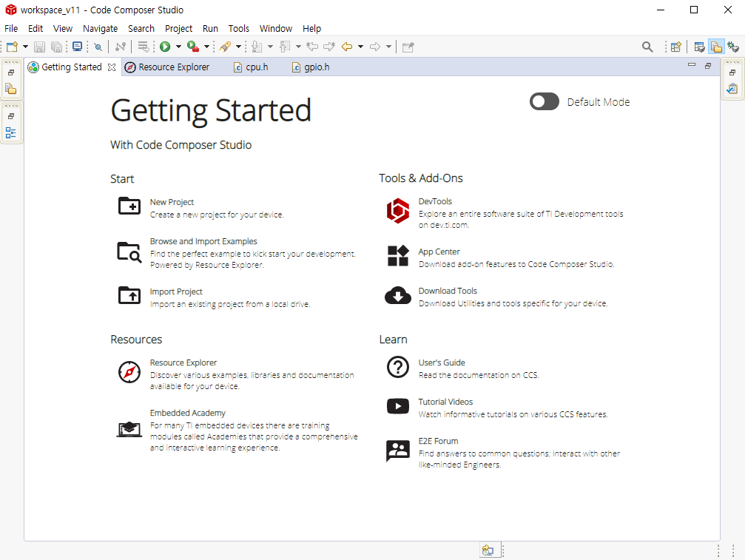The width and height of the screenshot is (745, 560).
Task: Click the New wizard toolbar icon
Action: click(x=13, y=47)
